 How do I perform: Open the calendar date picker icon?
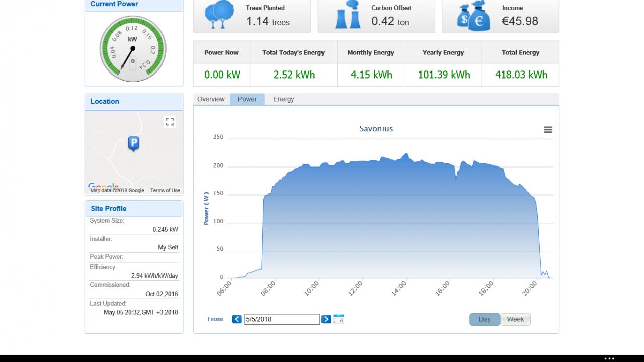pos(339,319)
